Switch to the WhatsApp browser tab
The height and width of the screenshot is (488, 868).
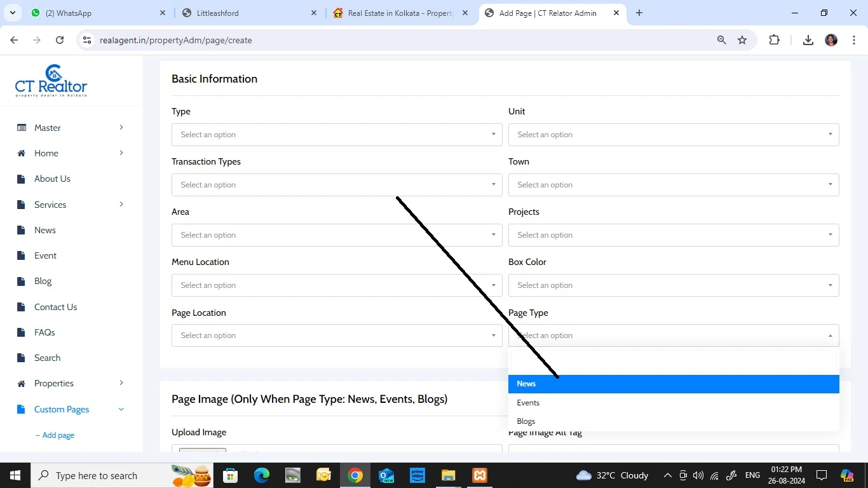tap(95, 13)
